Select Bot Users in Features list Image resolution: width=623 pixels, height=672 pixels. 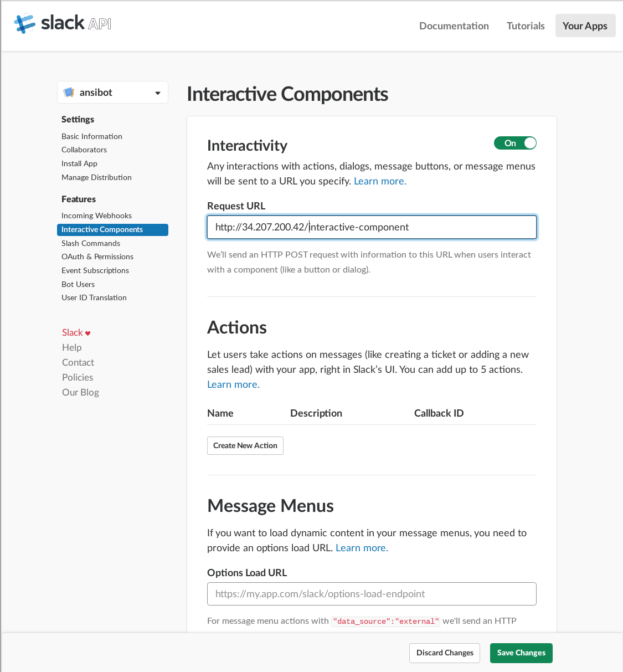point(78,284)
